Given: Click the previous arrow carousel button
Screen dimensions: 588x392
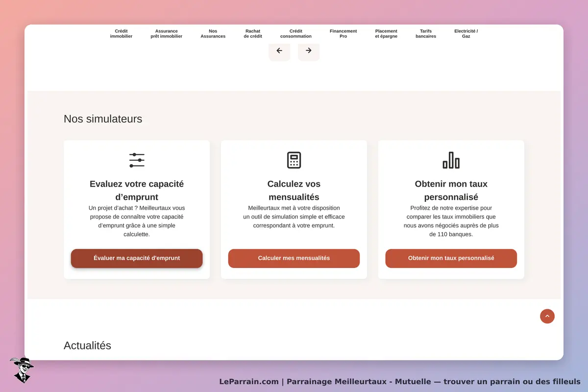Looking at the screenshot, I should [279, 51].
